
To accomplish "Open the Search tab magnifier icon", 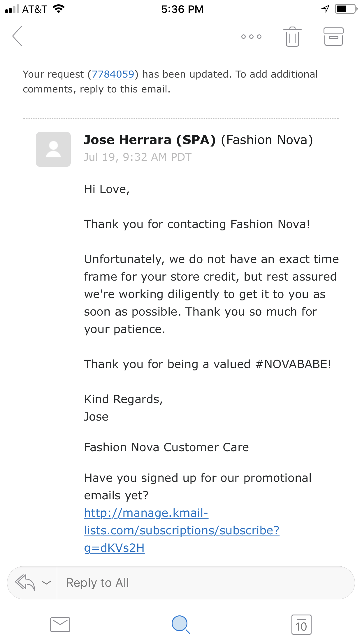I will coord(181,624).
